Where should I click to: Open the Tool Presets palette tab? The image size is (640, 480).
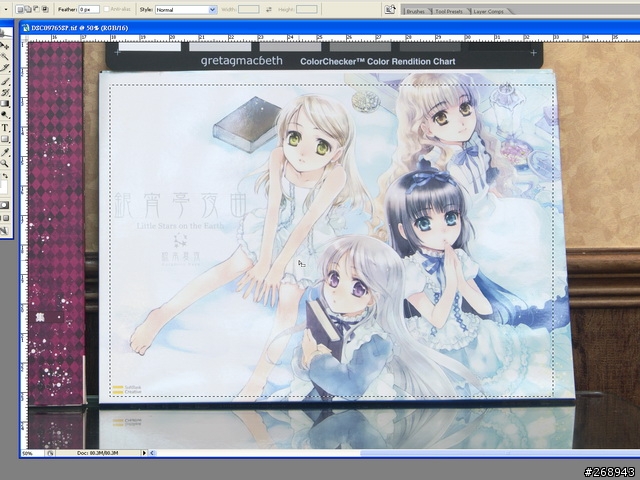[449, 11]
